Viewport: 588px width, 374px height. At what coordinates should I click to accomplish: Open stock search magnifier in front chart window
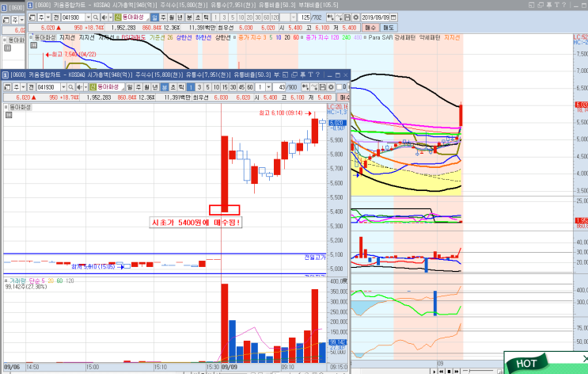point(70,87)
